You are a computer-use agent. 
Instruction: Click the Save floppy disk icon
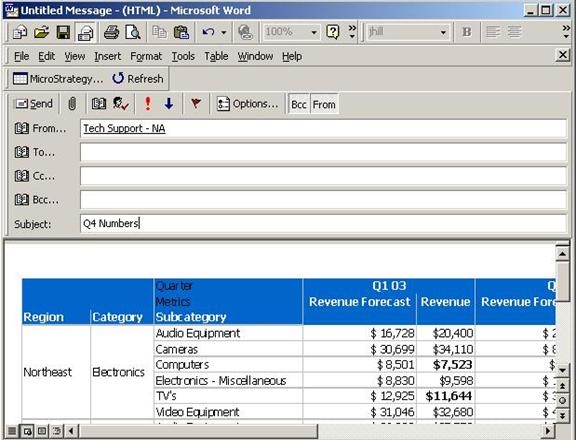63,32
